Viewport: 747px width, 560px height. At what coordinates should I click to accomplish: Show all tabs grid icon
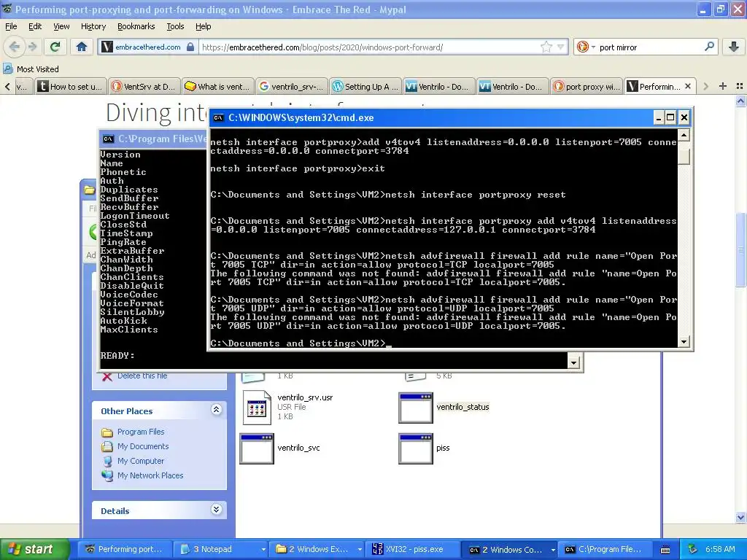coord(740,86)
